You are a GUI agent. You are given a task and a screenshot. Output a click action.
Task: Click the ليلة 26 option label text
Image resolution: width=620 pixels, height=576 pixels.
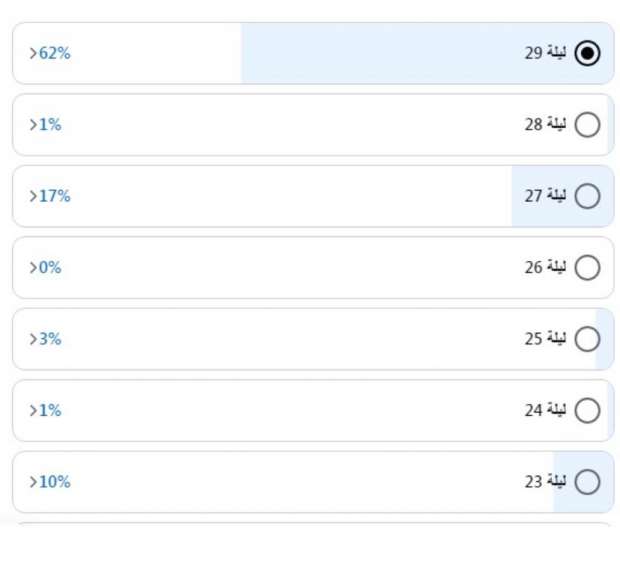pos(545,268)
